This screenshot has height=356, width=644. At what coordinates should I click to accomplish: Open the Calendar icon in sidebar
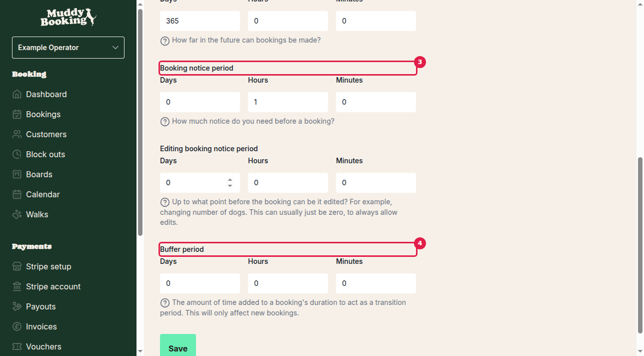[16, 194]
